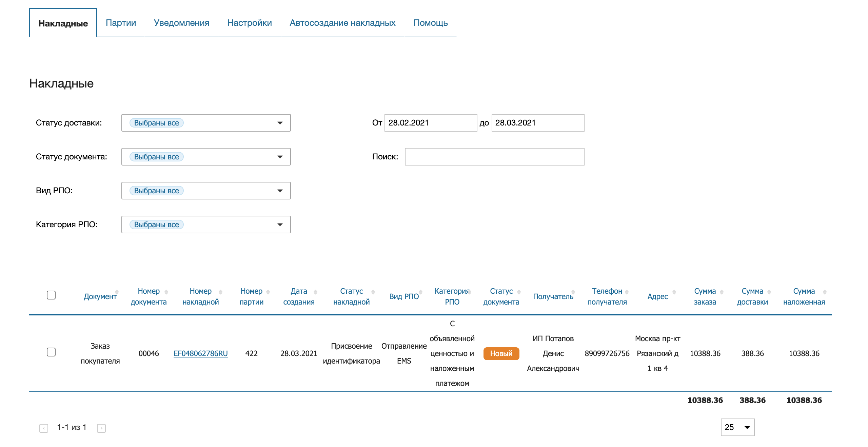Sort by Дата создания column arrows
The image size is (868, 447).
[x=315, y=292]
